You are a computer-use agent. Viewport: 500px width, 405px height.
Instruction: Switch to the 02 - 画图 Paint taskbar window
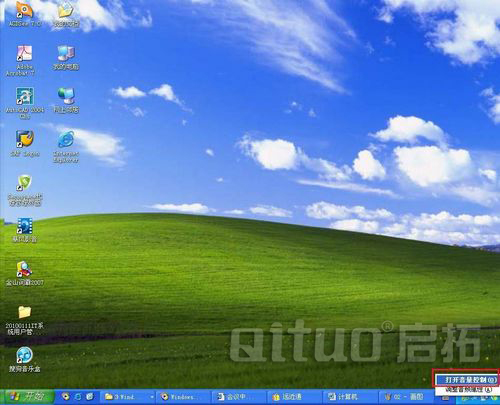407,397
